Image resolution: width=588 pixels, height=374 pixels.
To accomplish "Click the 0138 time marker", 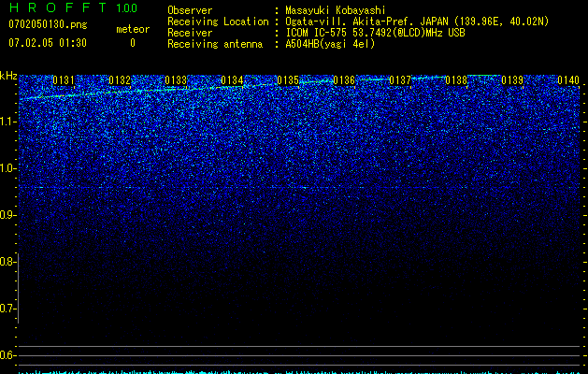I will [x=456, y=80].
